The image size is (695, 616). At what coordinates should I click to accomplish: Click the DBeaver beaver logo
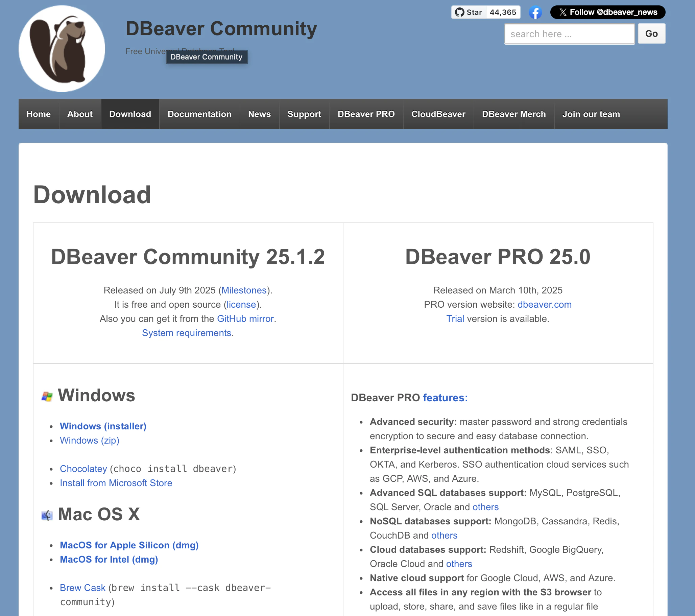62,49
